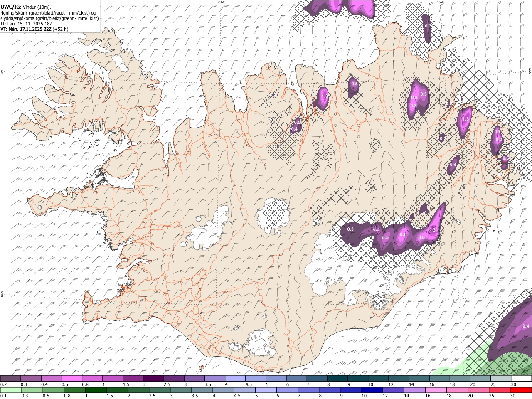The height and width of the screenshot is (399, 532).
Task: Click the 'slydda/snjókoma' legend description line
Action: [49, 18]
